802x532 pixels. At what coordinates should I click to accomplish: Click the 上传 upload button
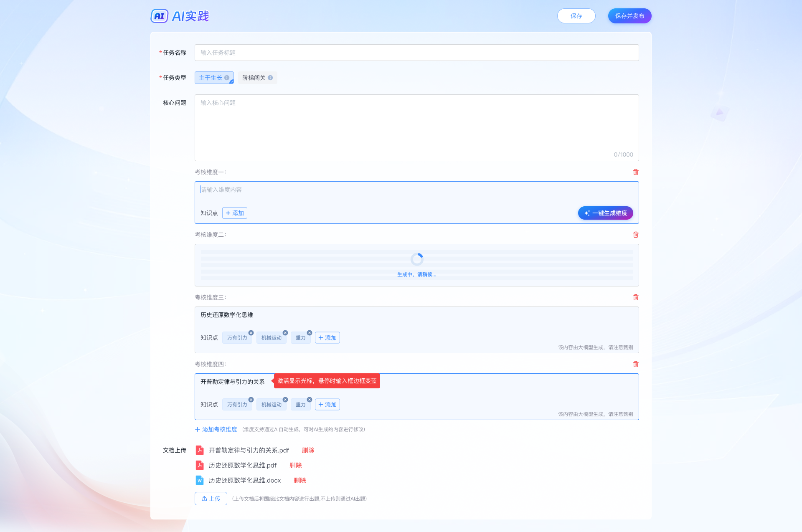[211, 499]
